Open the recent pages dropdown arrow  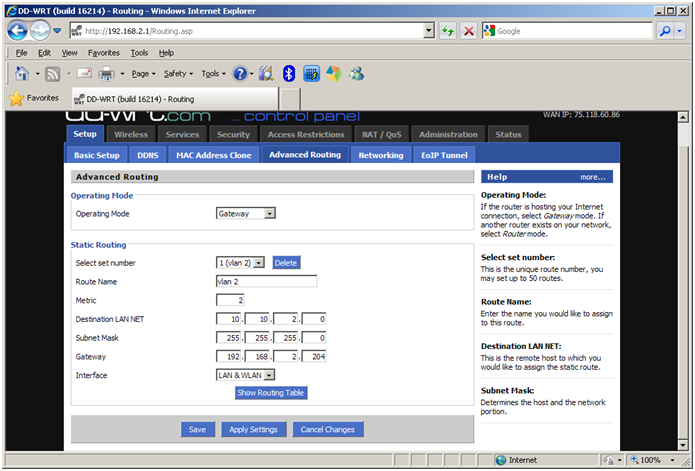pos(57,31)
